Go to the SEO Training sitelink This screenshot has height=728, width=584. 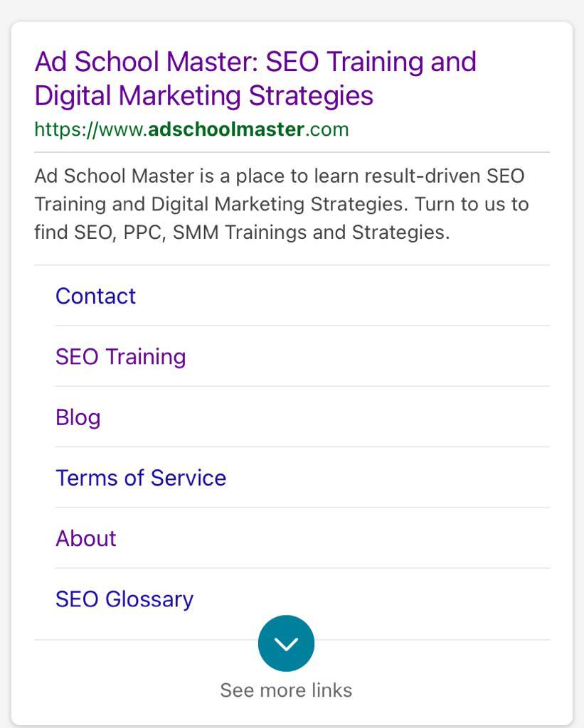pos(121,357)
